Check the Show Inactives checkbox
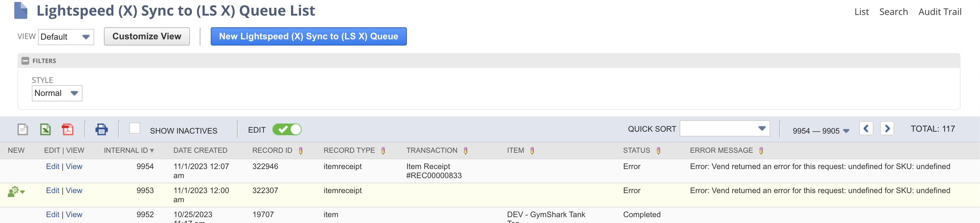The height and width of the screenshot is (223, 980). click(135, 129)
